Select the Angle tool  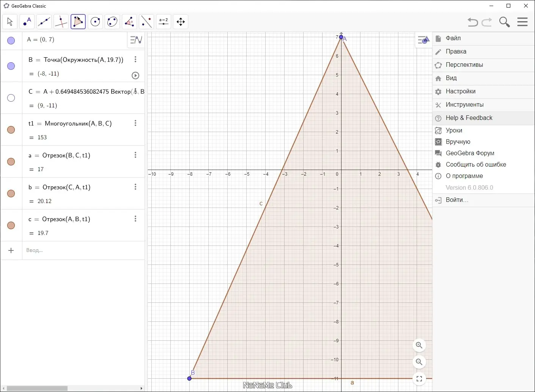[x=129, y=22]
